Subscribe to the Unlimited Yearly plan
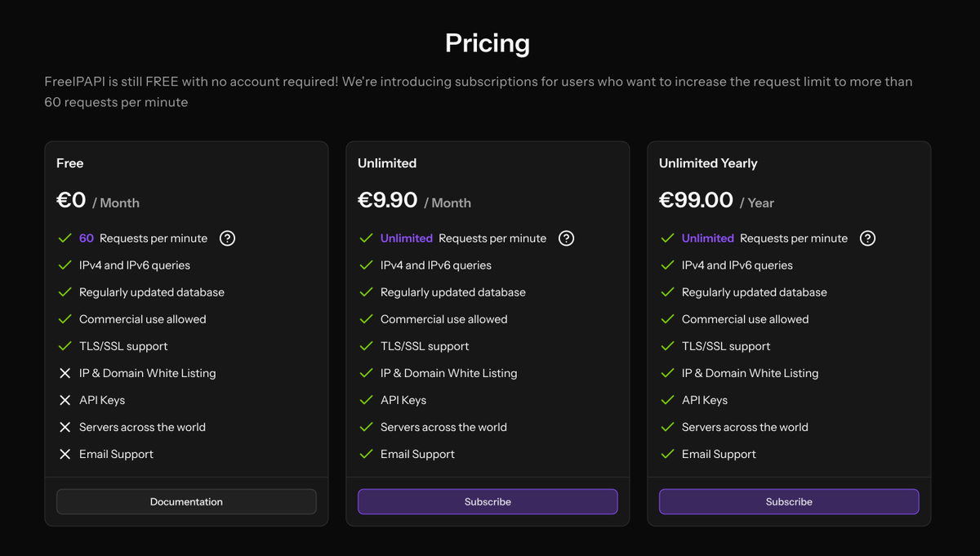 (x=789, y=501)
